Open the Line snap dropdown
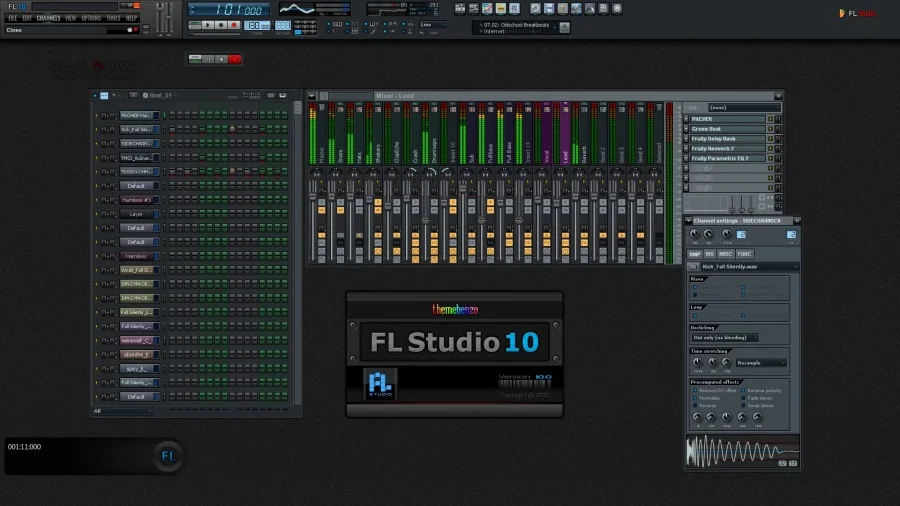This screenshot has height=506, width=900. point(433,25)
